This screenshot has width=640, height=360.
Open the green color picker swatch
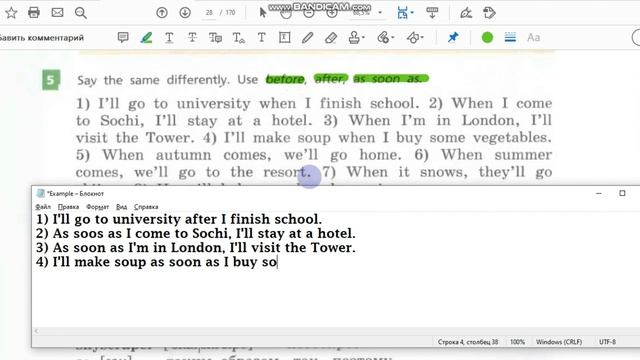(x=487, y=38)
